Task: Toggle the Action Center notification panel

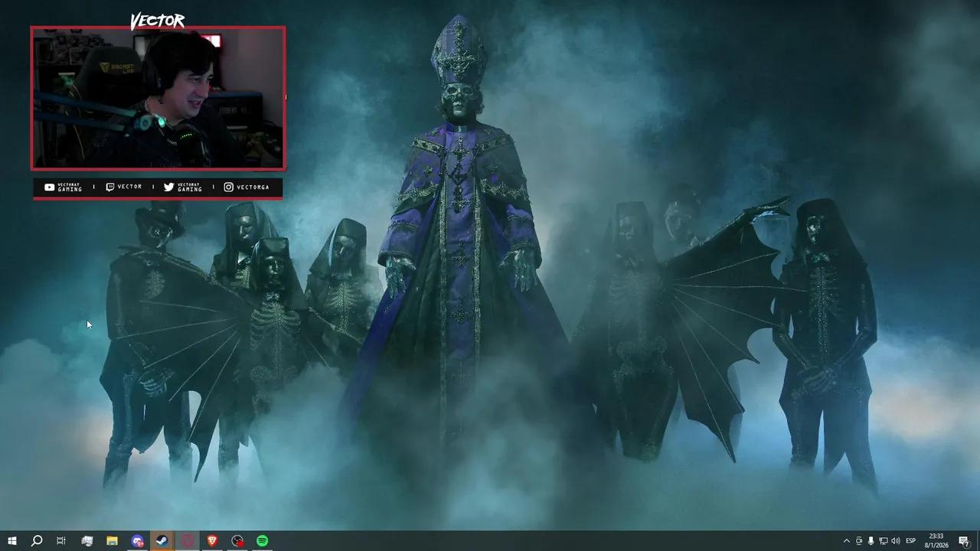Action: tap(964, 540)
